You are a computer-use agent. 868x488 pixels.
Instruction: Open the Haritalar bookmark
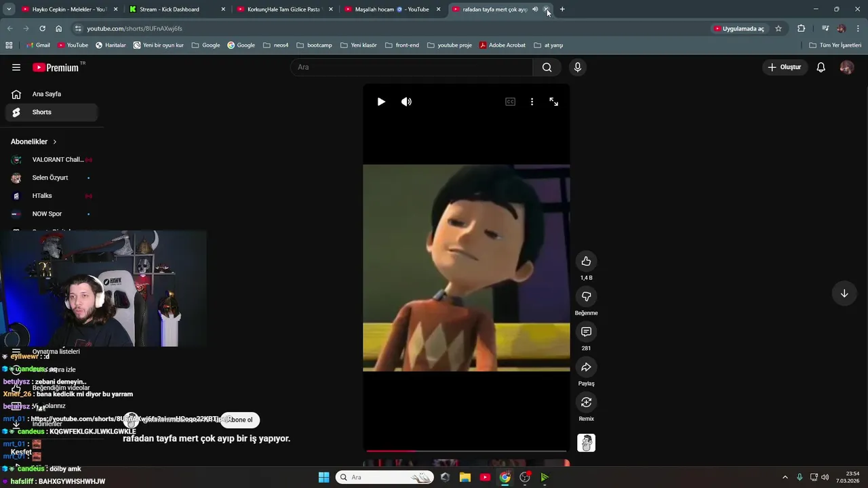[111, 45]
